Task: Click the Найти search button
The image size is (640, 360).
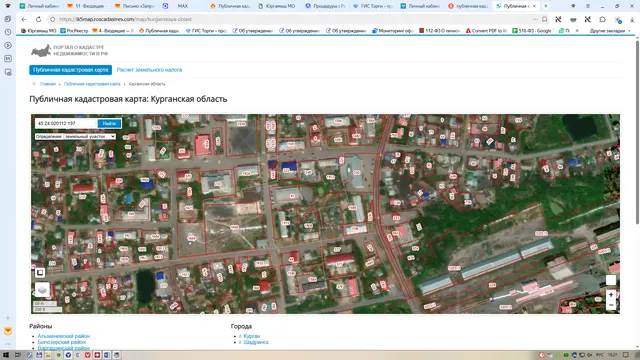Action: (x=109, y=123)
